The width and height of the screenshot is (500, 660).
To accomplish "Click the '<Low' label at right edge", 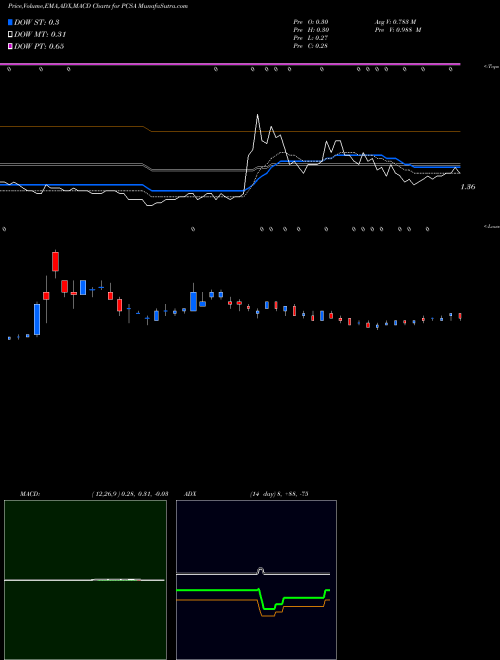I will 492,226.
